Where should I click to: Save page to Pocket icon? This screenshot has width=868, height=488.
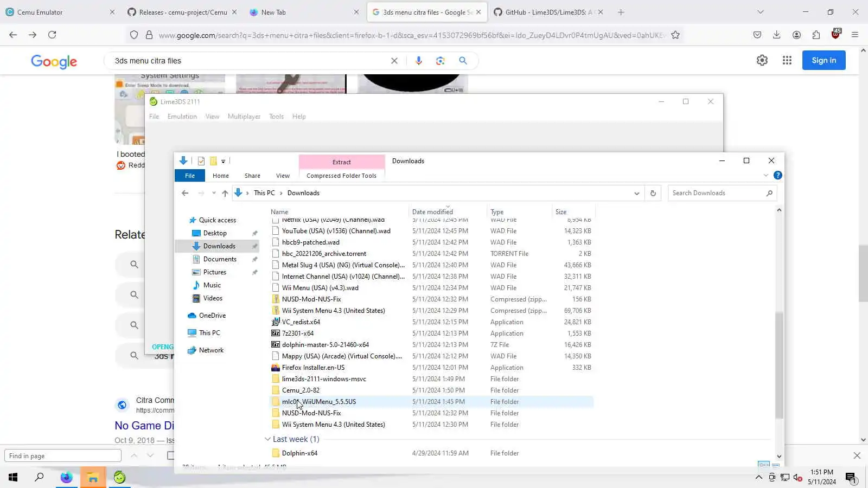(x=757, y=35)
